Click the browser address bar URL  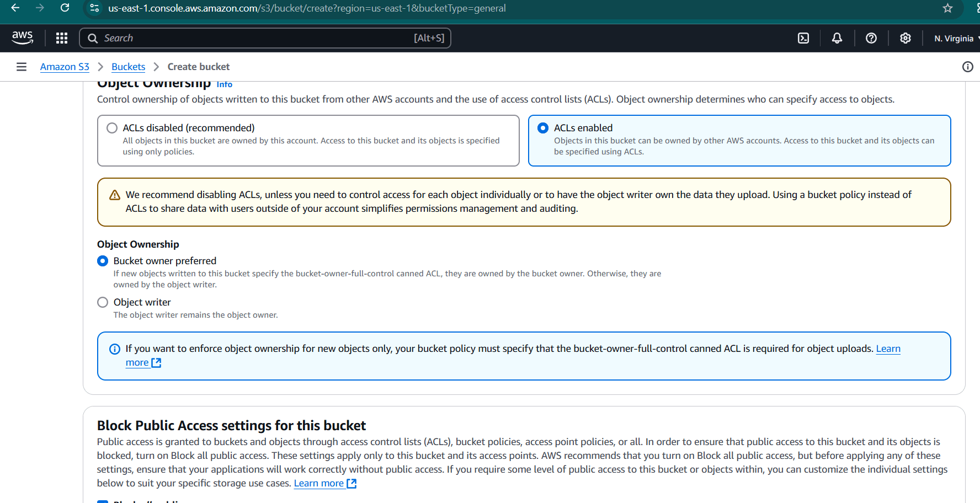coord(307,8)
